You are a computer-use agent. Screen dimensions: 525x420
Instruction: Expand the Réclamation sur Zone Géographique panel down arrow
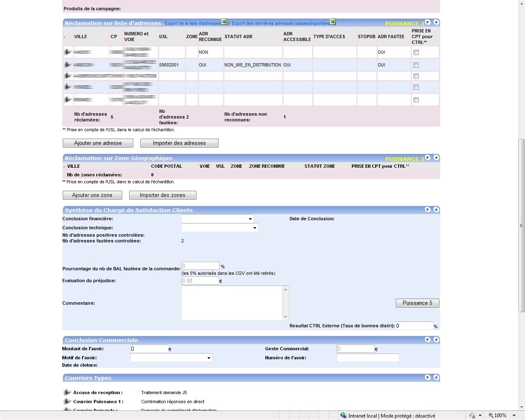[428, 158]
